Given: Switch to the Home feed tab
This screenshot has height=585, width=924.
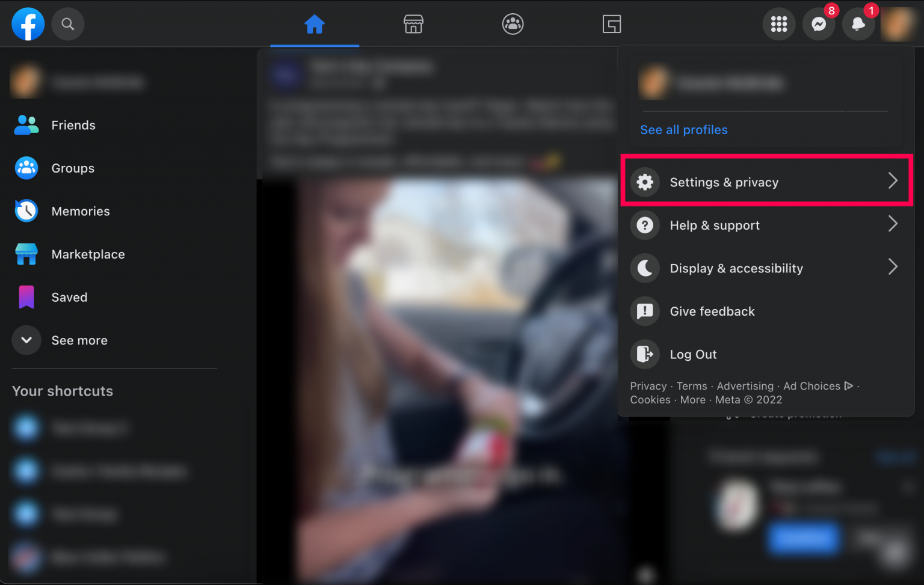Looking at the screenshot, I should [x=314, y=24].
